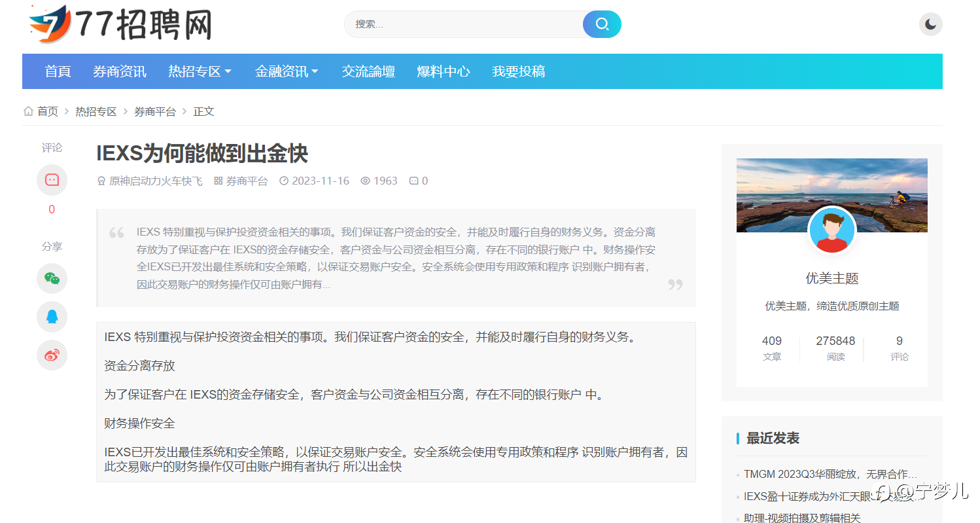Focus the 搜索 input field

[464, 24]
